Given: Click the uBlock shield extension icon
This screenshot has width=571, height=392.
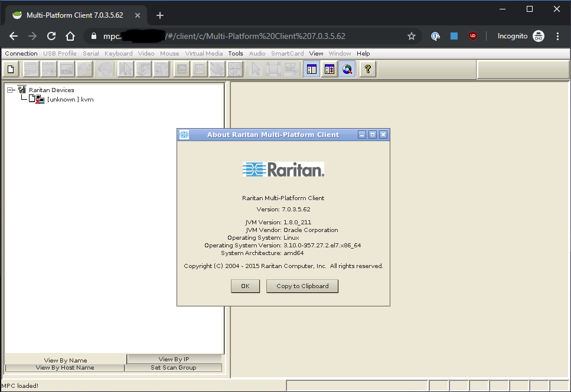Looking at the screenshot, I should click(472, 36).
